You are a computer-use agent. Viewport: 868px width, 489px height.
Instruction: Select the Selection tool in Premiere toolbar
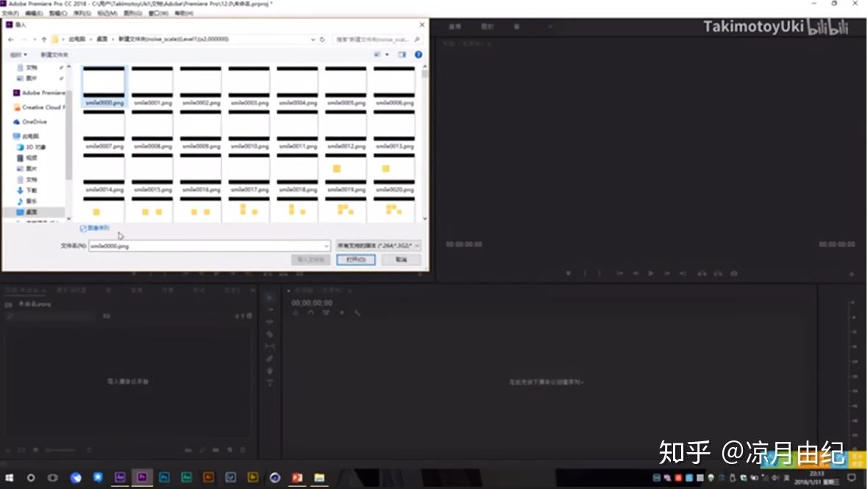pos(269,298)
